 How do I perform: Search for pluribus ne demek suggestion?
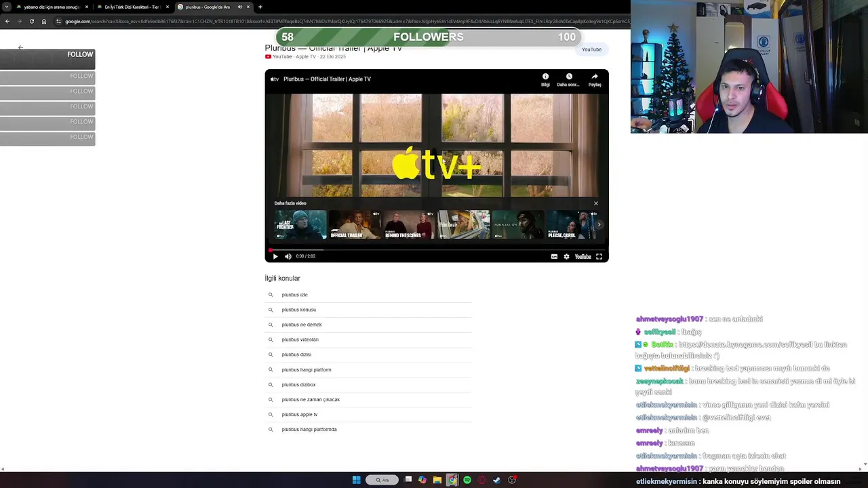click(368, 325)
